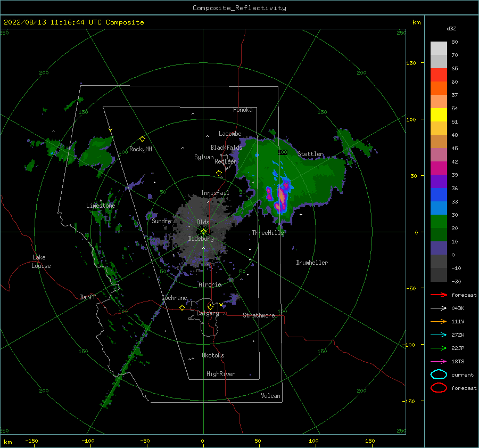Click the magenta 18TS arrow icon
Screen dimensions: 479x448
(x=439, y=362)
